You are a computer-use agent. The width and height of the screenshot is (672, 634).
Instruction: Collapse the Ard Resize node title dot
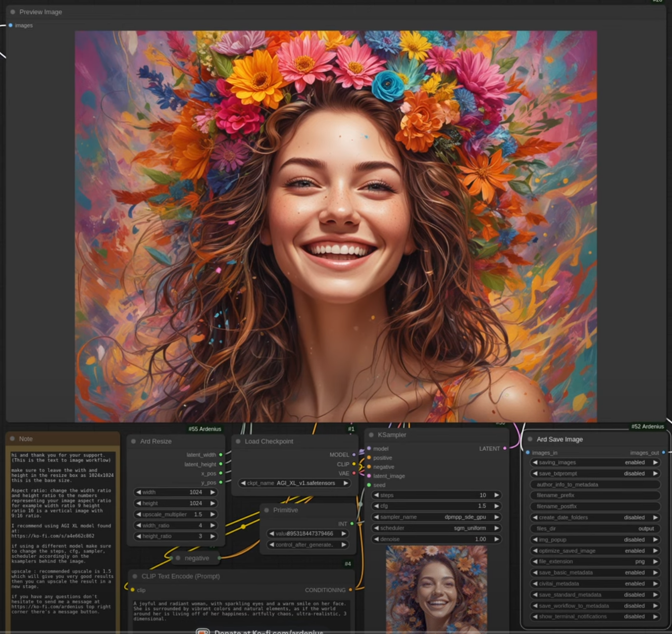click(134, 441)
